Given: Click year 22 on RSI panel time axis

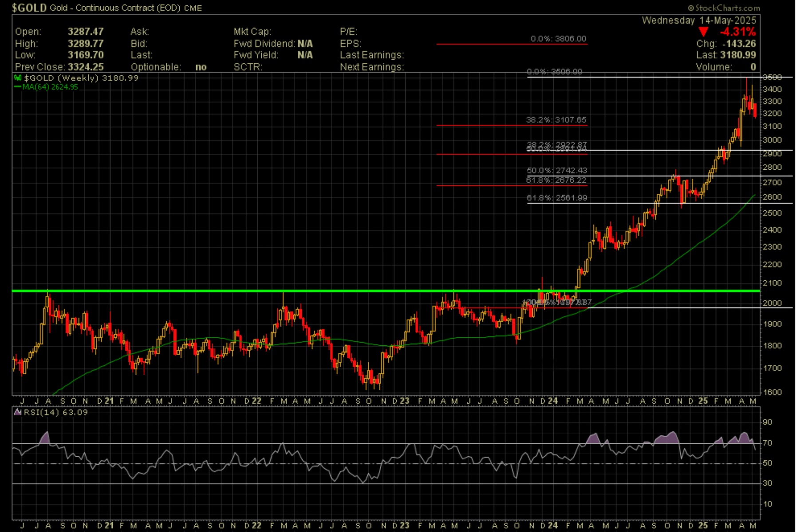Looking at the screenshot, I should point(256,525).
